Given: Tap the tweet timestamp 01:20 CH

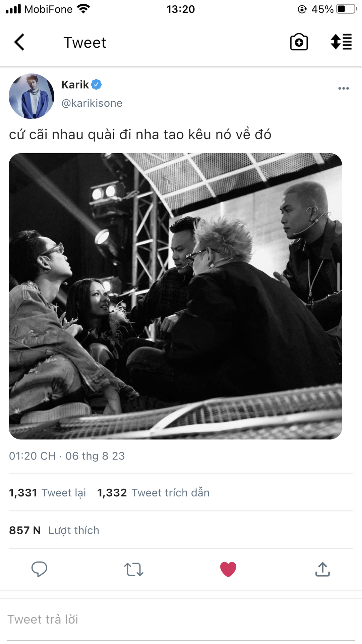Looking at the screenshot, I should tap(32, 456).
